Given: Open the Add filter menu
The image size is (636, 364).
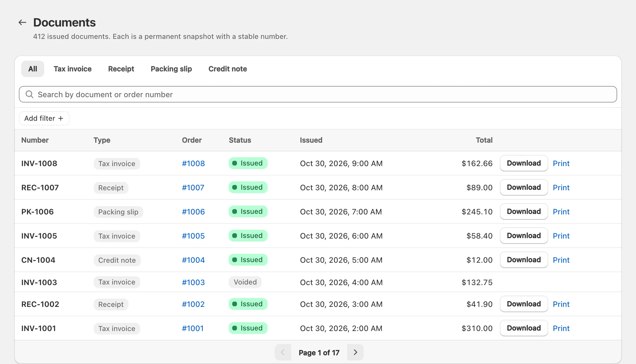Looking at the screenshot, I should point(44,118).
